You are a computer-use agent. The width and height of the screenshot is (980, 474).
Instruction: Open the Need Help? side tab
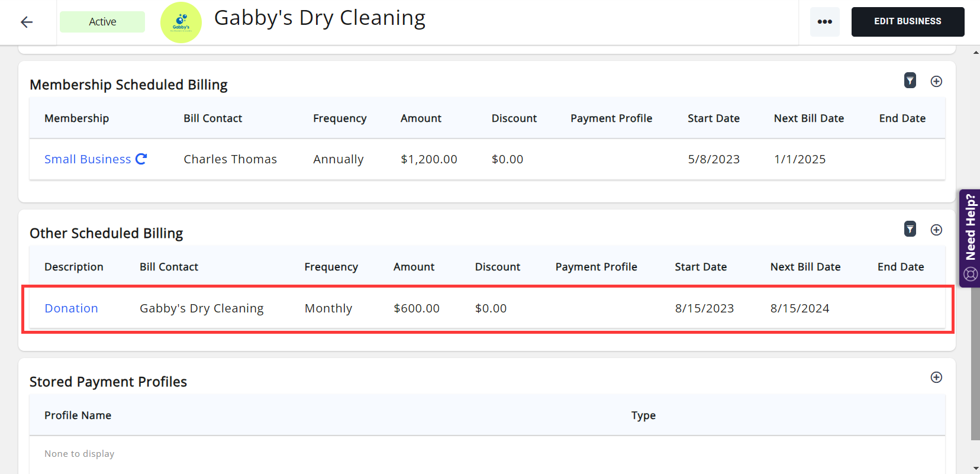pos(969,238)
